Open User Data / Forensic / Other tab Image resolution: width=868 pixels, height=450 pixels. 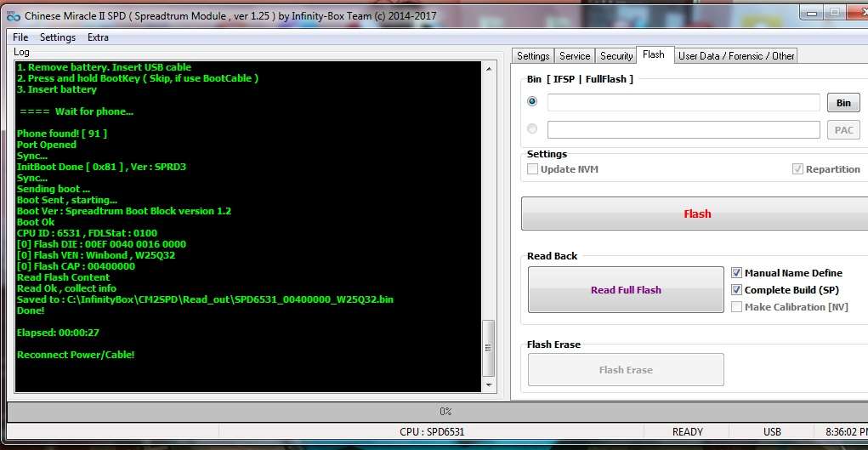(x=736, y=56)
